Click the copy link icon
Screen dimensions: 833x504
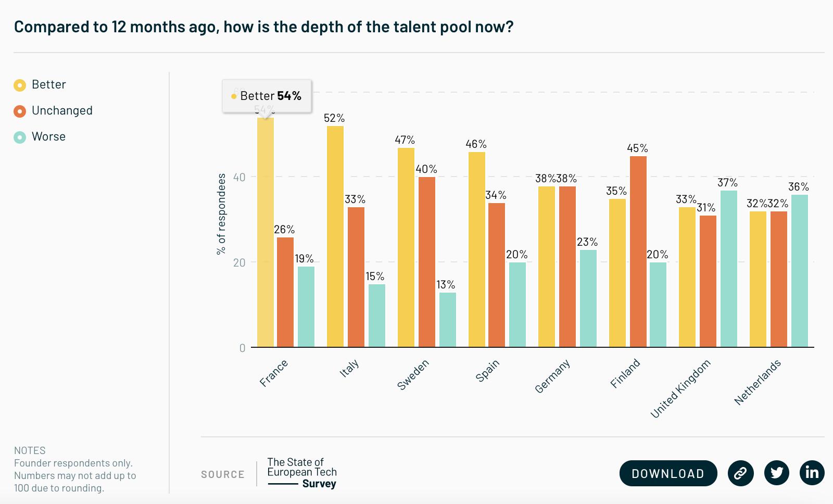click(x=740, y=473)
